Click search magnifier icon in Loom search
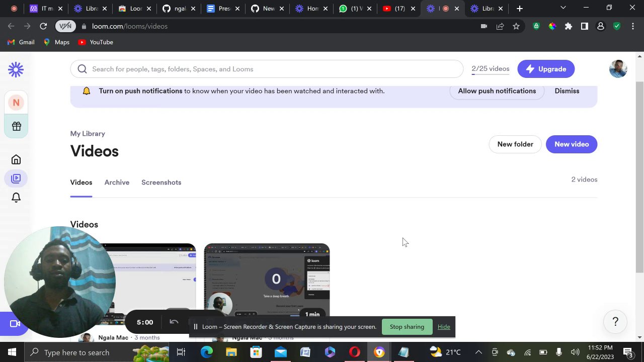The image size is (644, 362). [83, 69]
